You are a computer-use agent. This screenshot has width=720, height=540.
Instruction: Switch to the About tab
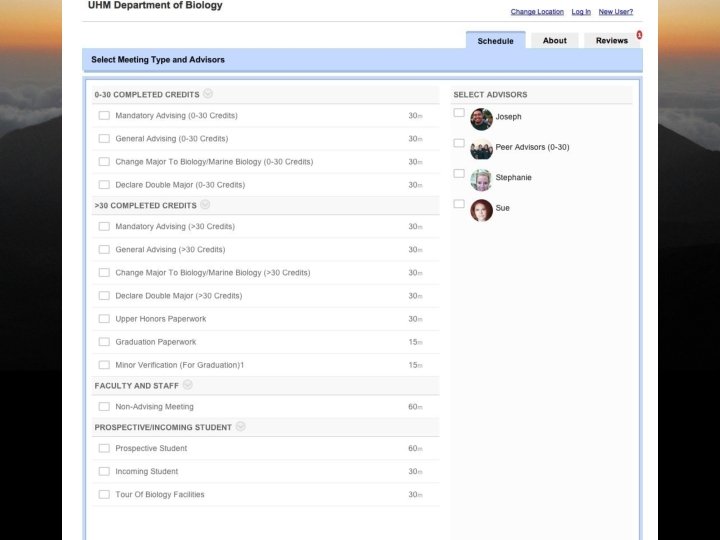tap(555, 40)
